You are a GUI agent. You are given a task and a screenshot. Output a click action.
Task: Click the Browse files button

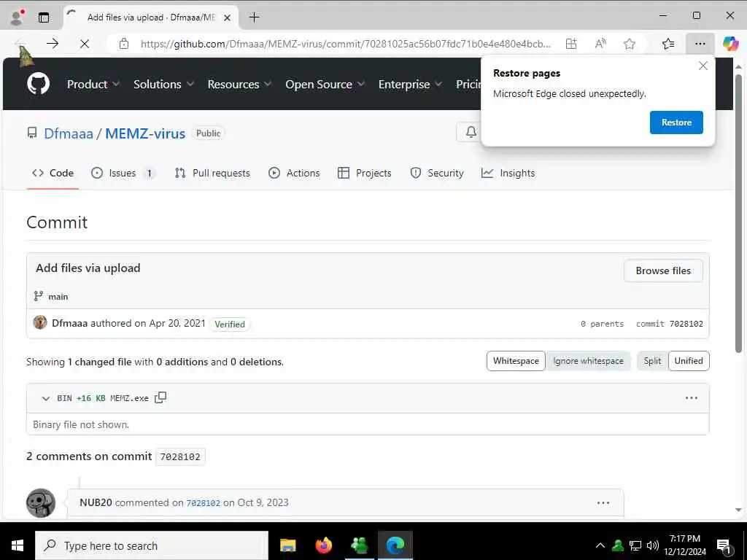662,271
